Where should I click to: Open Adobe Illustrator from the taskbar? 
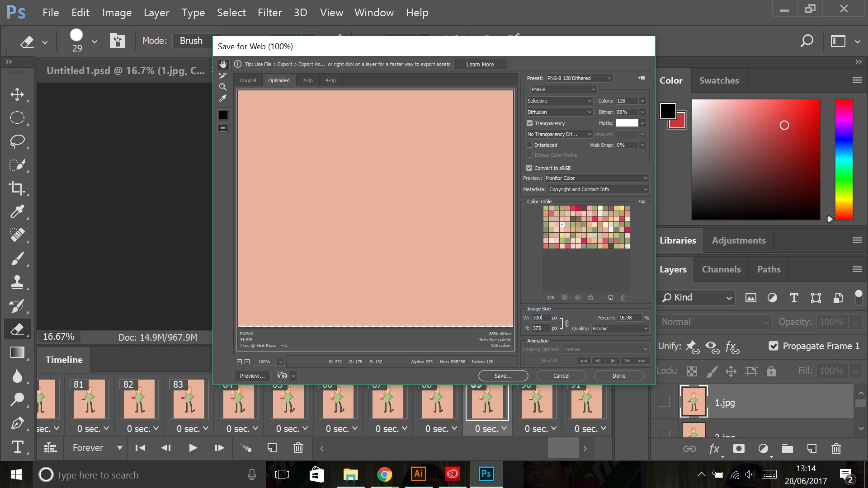point(418,474)
